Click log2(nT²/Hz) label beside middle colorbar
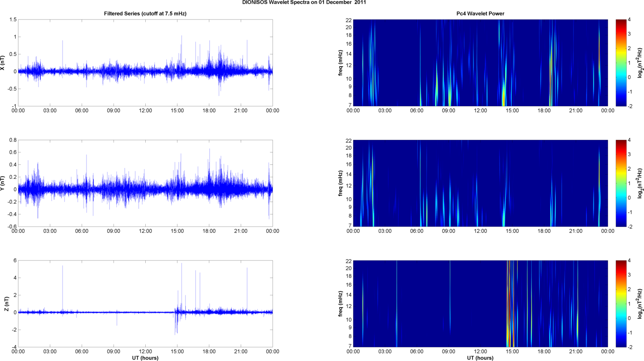This screenshot has height=361, width=644. pyautogui.click(x=640, y=183)
